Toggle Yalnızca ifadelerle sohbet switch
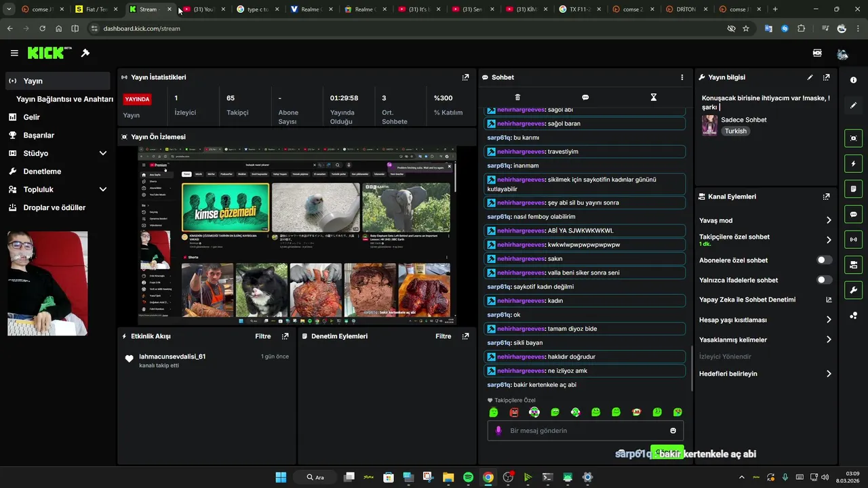 coord(824,280)
